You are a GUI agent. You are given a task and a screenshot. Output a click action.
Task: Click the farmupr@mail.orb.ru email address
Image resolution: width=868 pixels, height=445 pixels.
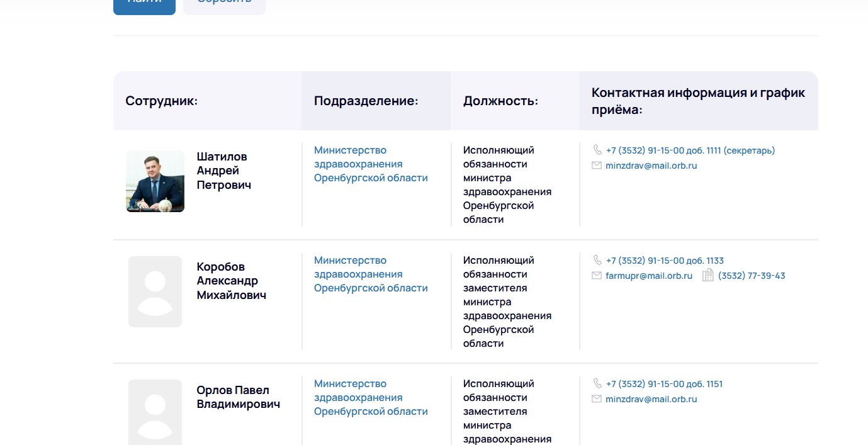coord(648,276)
